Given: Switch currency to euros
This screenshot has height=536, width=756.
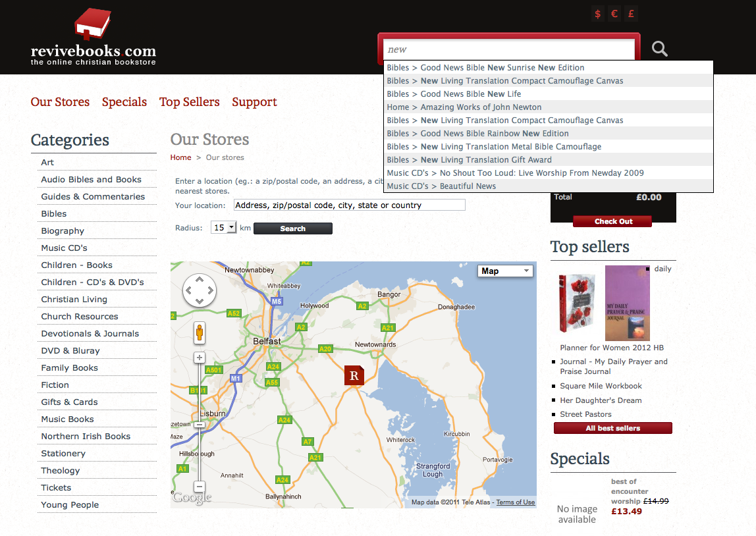Looking at the screenshot, I should coord(614,14).
